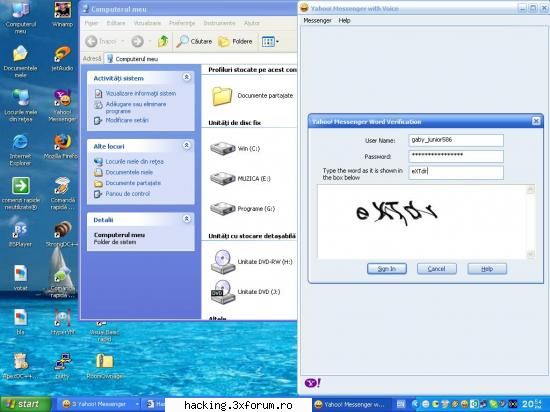Open the Căutare search tool
The height and width of the screenshot is (412, 550).
194,41
